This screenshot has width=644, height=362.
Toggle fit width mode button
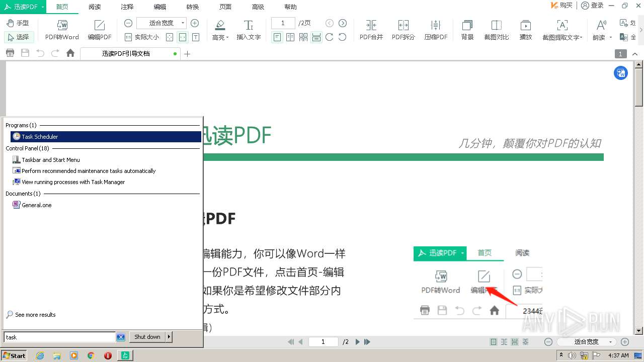tap(183, 37)
